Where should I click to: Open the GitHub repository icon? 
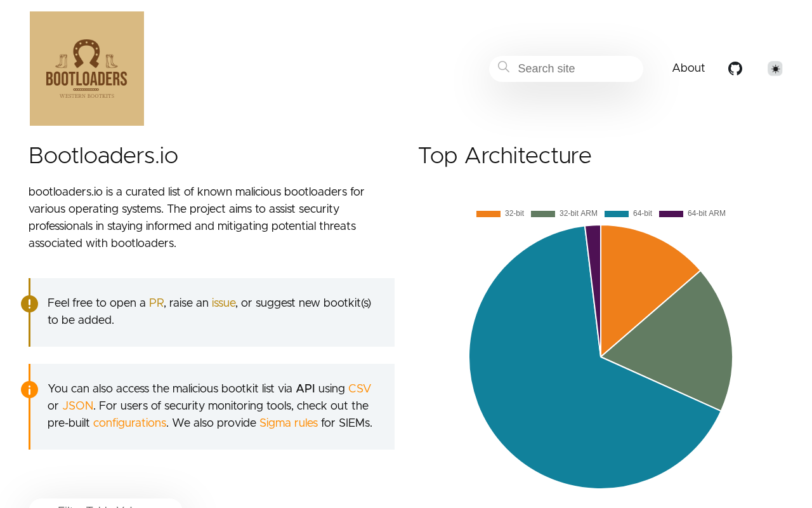pyautogui.click(x=735, y=69)
